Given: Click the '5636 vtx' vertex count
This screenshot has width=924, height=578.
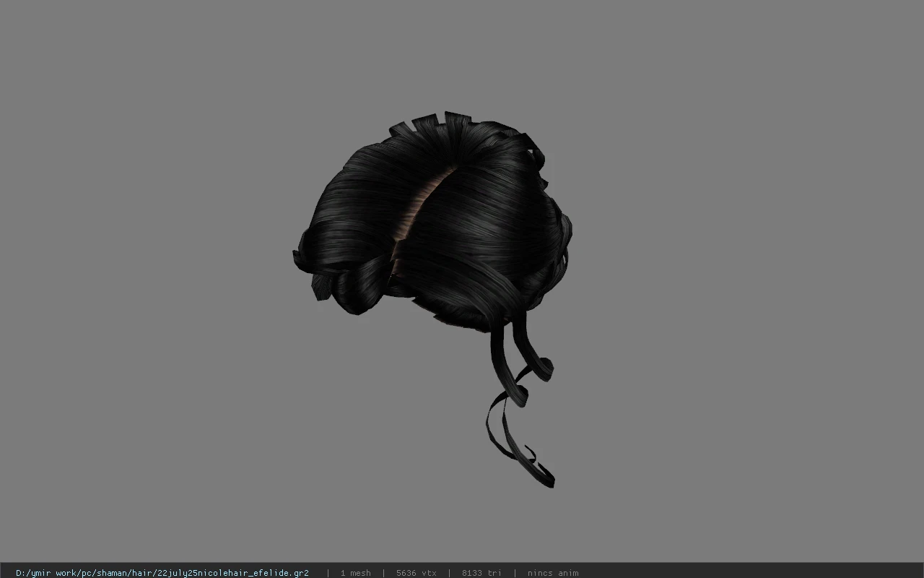Looking at the screenshot, I should click(x=416, y=573).
